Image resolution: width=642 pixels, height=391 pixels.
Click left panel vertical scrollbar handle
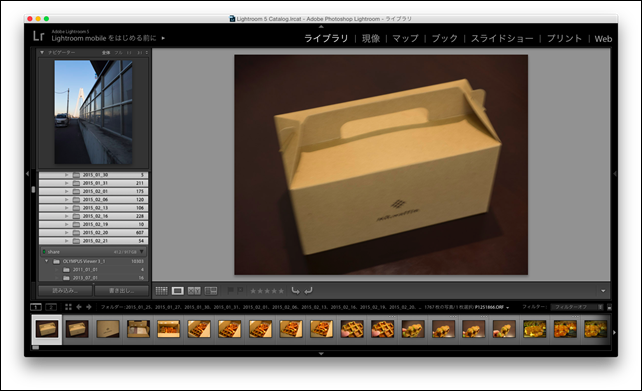pyautogui.click(x=33, y=190)
